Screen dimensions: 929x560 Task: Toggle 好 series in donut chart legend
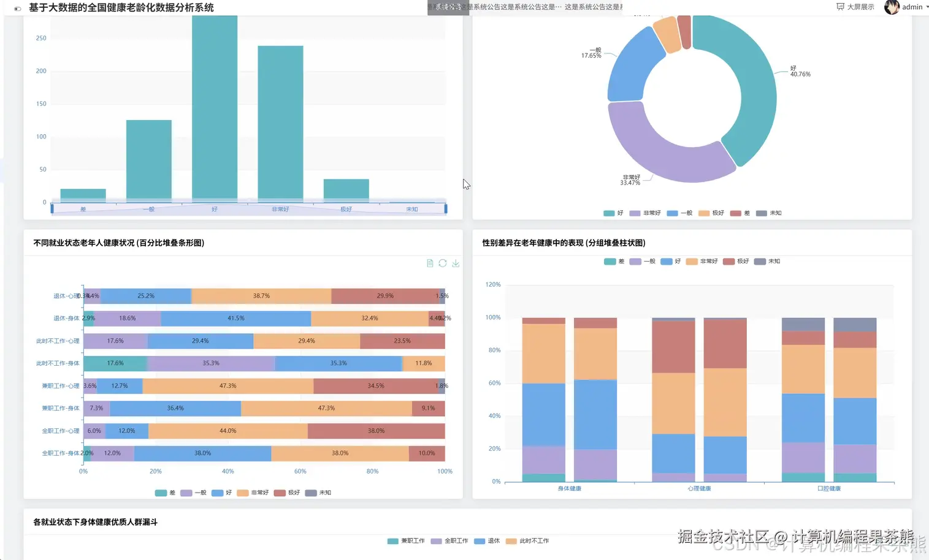point(613,213)
